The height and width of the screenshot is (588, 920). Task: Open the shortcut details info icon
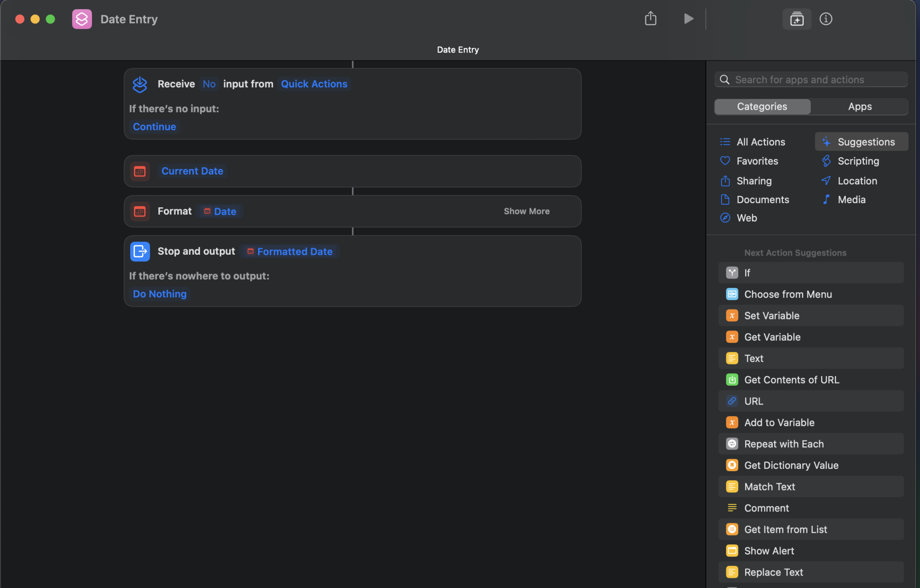click(826, 19)
